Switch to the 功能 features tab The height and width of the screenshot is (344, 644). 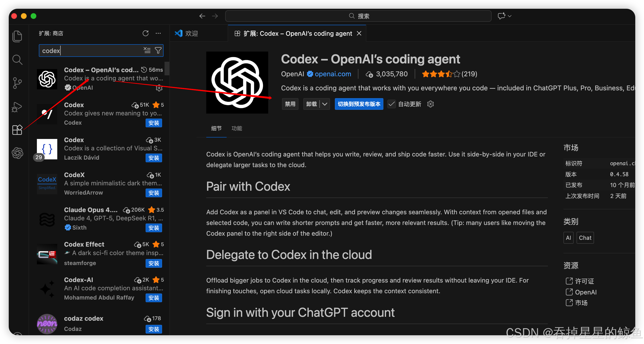pyautogui.click(x=237, y=129)
